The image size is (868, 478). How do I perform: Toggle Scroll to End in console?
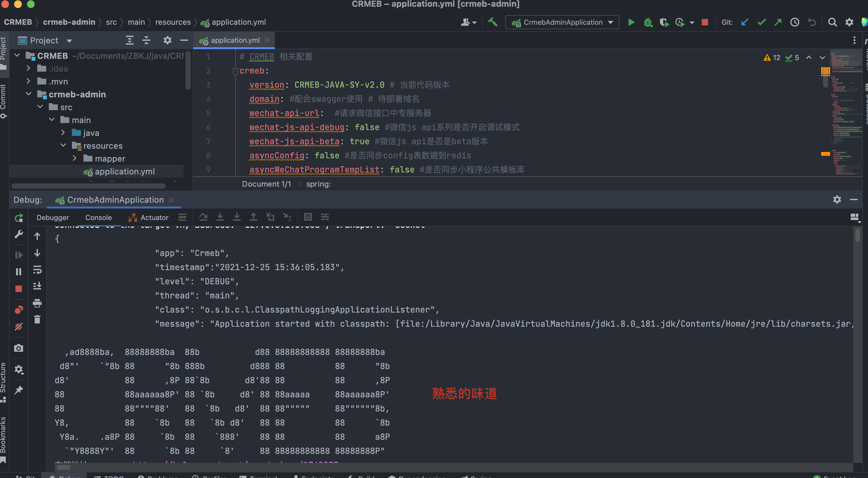click(37, 286)
